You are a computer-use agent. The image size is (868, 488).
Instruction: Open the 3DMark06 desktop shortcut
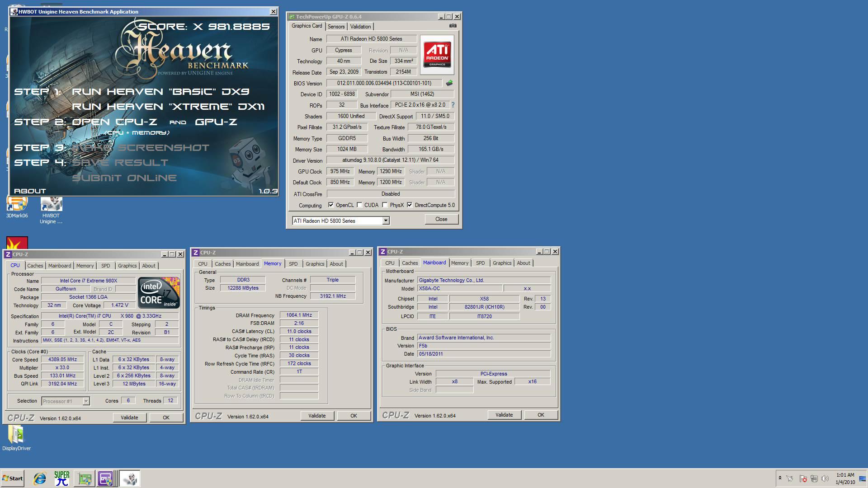coord(17,208)
